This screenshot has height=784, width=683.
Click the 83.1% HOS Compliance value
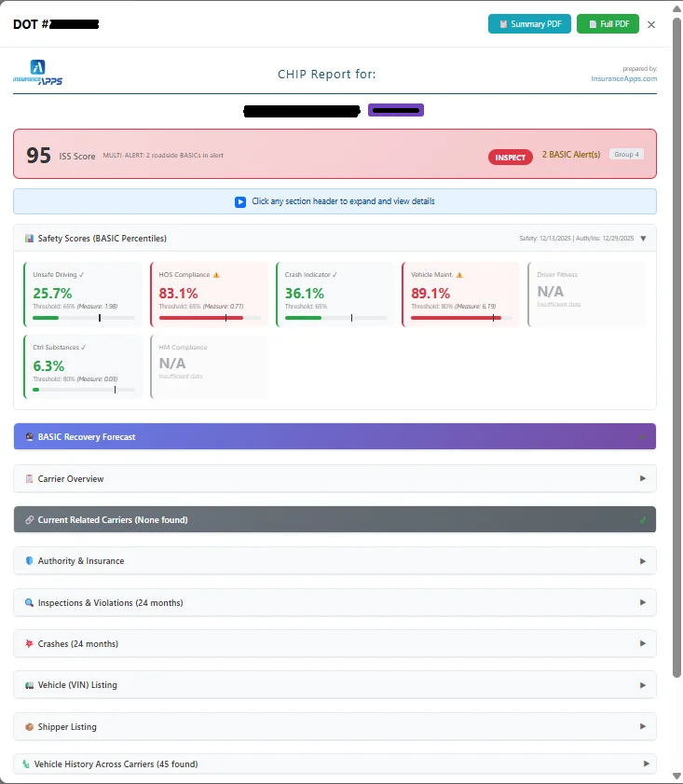[178, 293]
